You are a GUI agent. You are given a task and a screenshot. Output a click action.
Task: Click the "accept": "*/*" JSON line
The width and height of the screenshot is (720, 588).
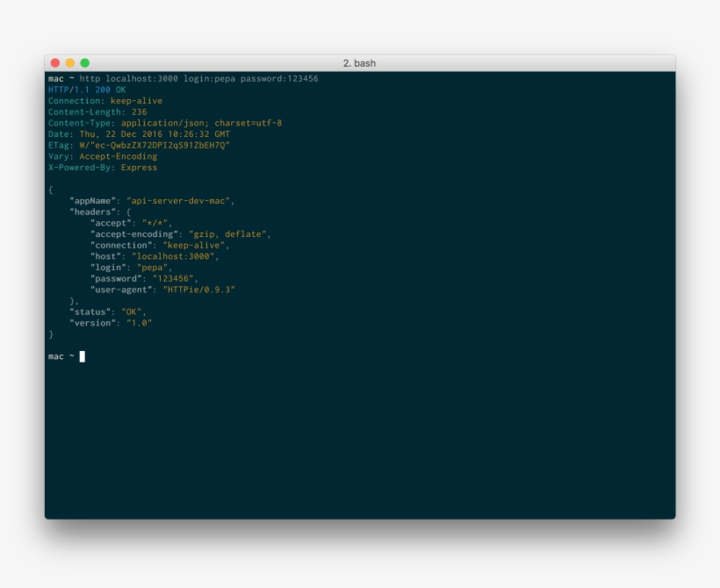[x=132, y=223]
